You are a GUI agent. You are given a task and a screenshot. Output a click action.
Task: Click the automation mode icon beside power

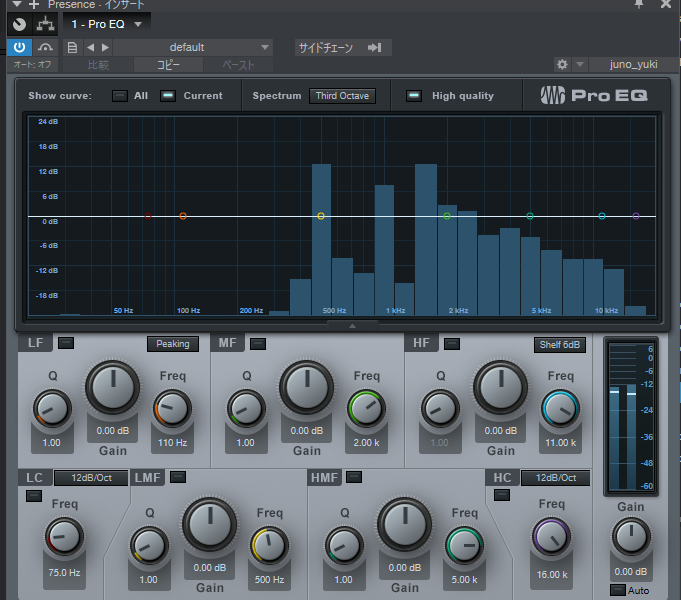click(x=46, y=47)
